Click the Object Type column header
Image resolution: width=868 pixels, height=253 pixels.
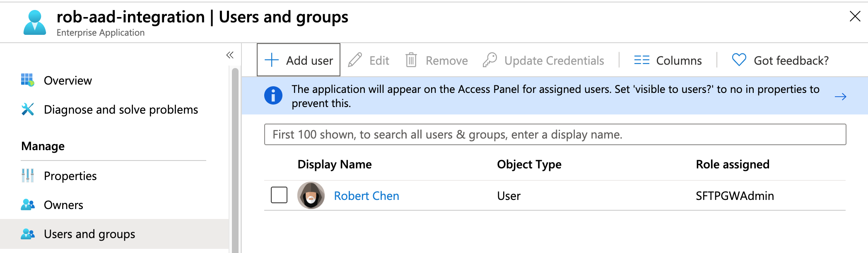click(529, 164)
